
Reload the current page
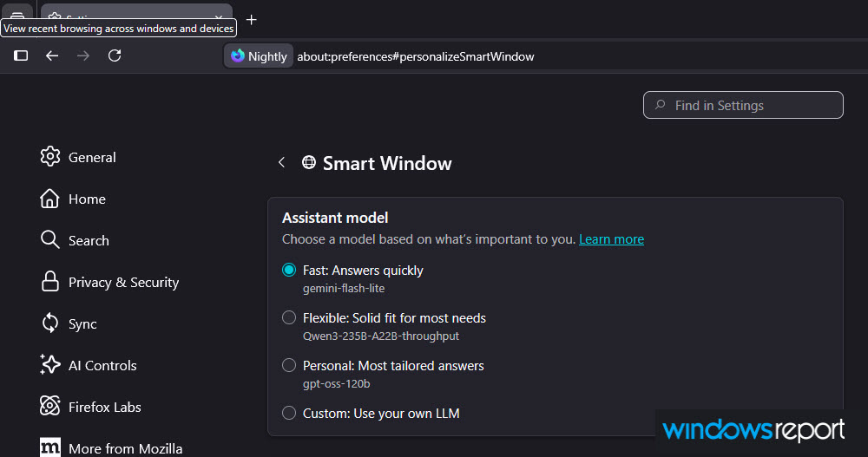pos(115,55)
